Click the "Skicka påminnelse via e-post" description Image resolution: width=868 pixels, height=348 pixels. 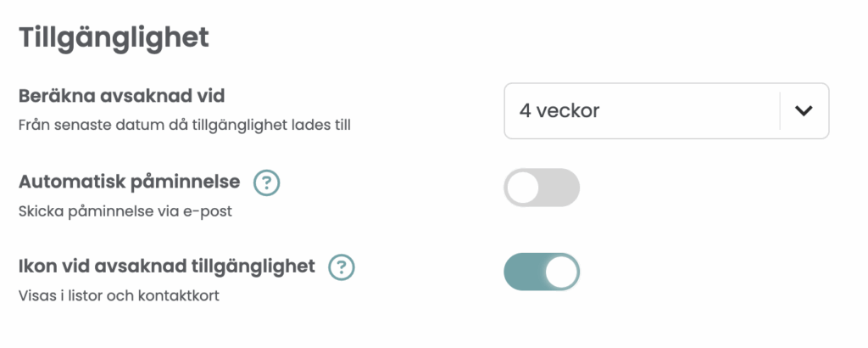click(x=125, y=211)
